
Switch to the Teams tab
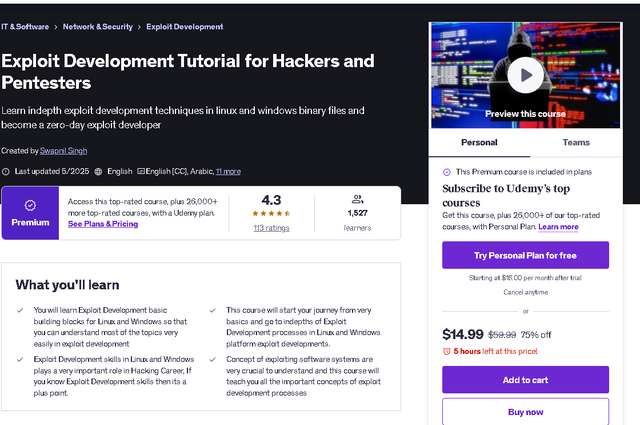point(576,142)
